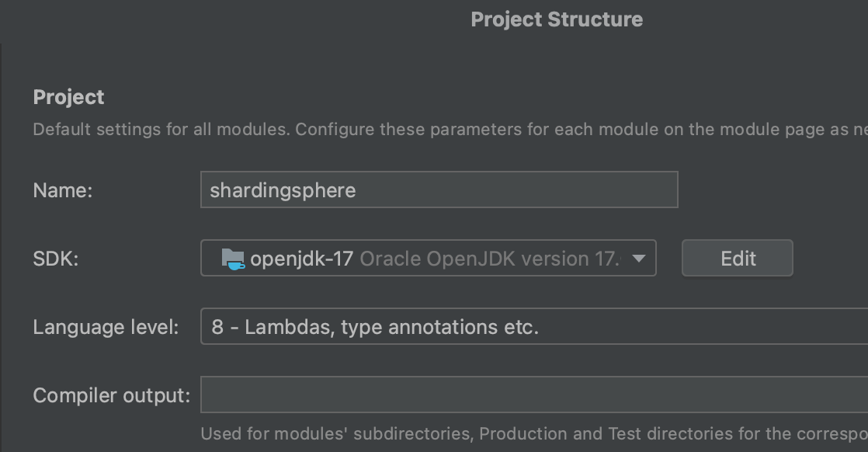The width and height of the screenshot is (868, 452).
Task: Click the Edit button next to SDK
Action: [x=736, y=257]
